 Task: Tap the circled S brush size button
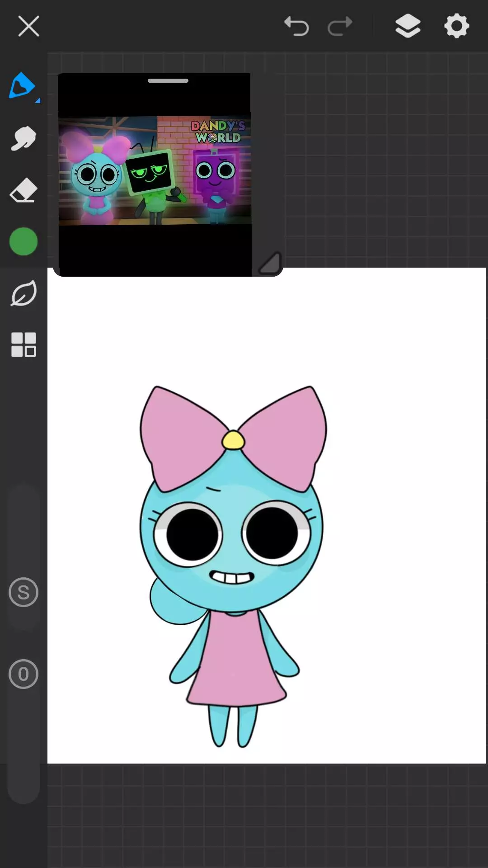23,592
